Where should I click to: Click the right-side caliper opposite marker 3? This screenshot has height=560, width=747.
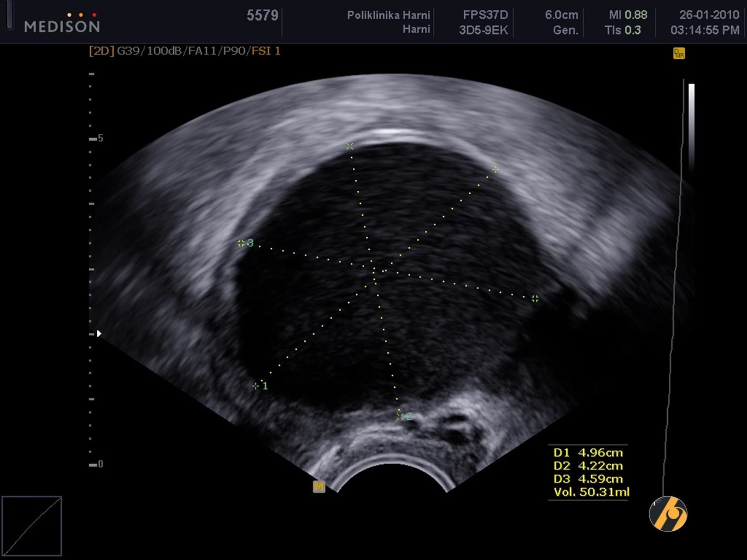tap(535, 298)
